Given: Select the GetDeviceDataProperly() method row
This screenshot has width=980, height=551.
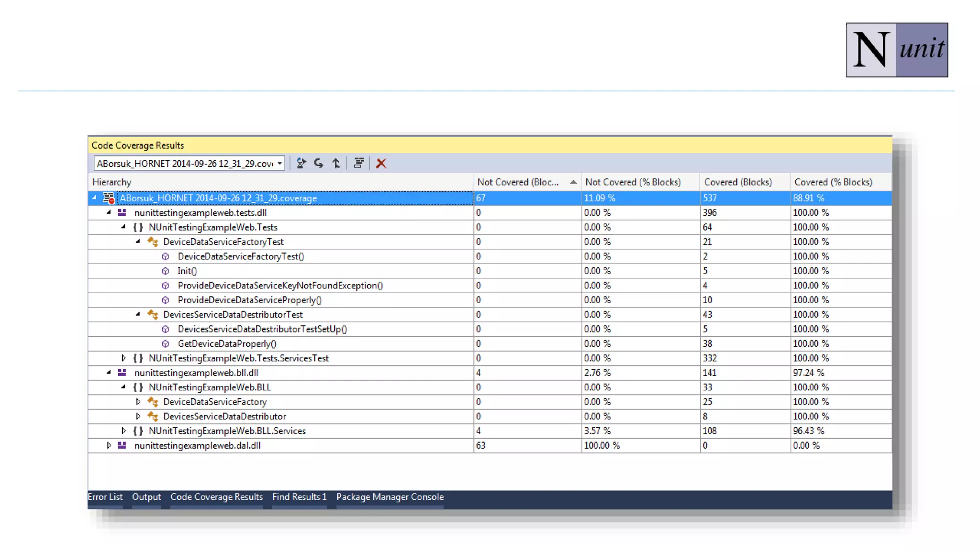Looking at the screenshot, I should (227, 344).
